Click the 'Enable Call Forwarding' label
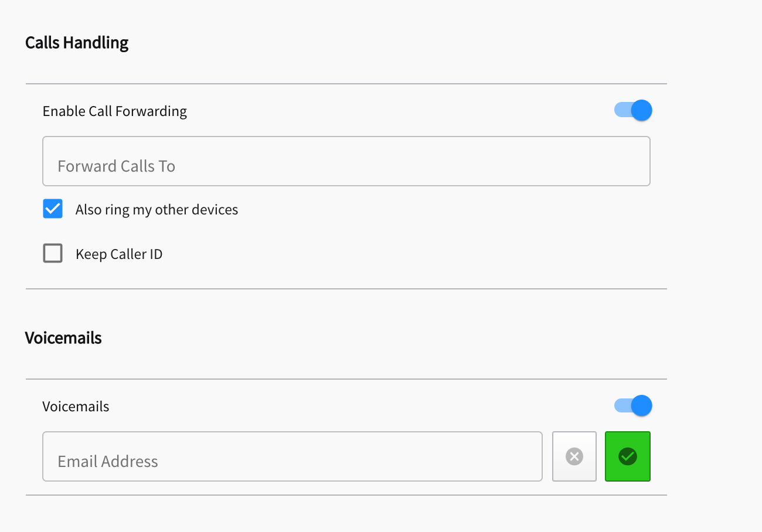This screenshot has width=762, height=532. [x=115, y=111]
